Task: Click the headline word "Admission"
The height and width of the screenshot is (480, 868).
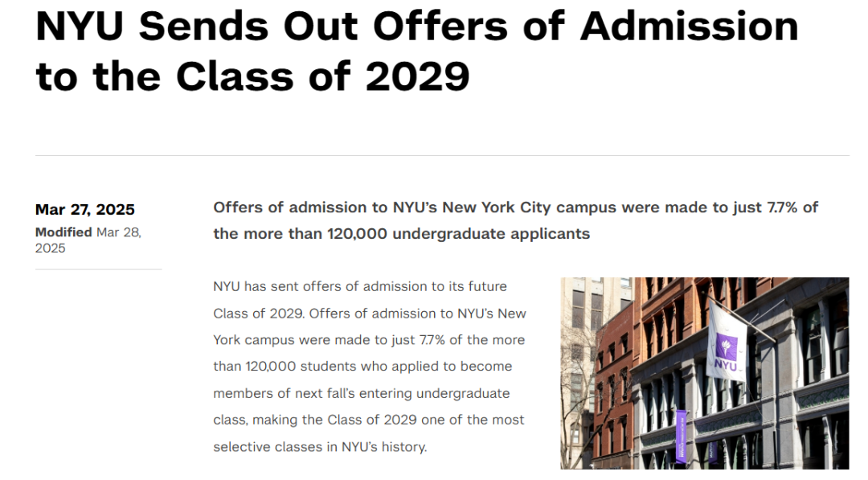Action: [x=689, y=26]
